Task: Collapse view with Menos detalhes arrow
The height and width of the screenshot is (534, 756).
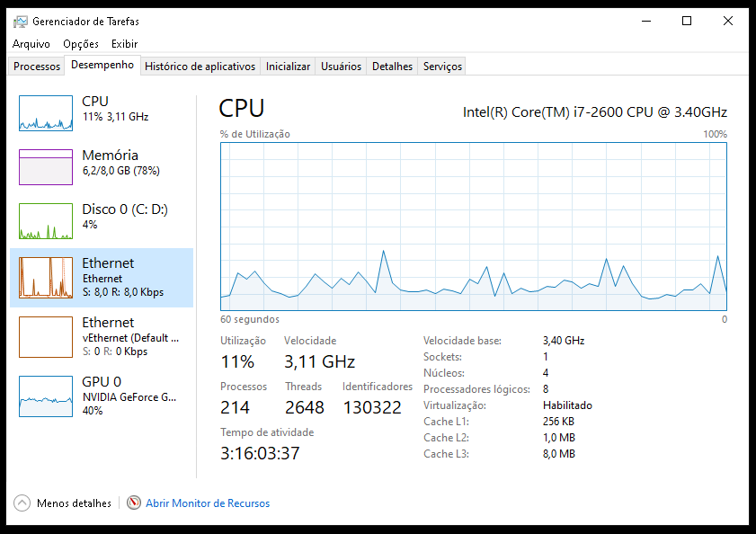Action: pyautogui.click(x=22, y=503)
